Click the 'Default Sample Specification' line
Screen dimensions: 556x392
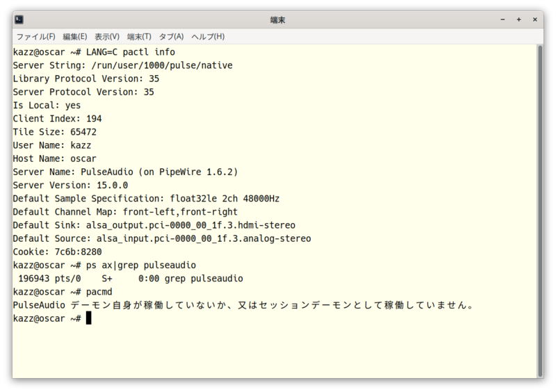[x=146, y=198]
